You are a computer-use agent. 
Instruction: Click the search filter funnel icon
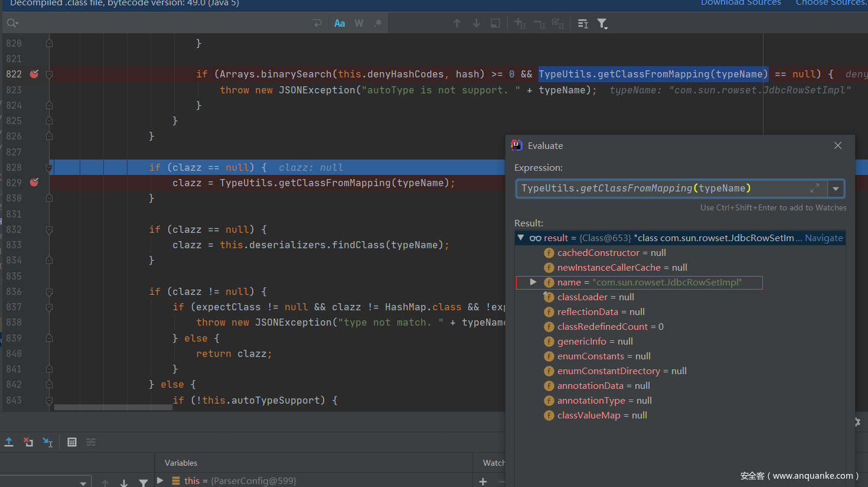pos(602,24)
